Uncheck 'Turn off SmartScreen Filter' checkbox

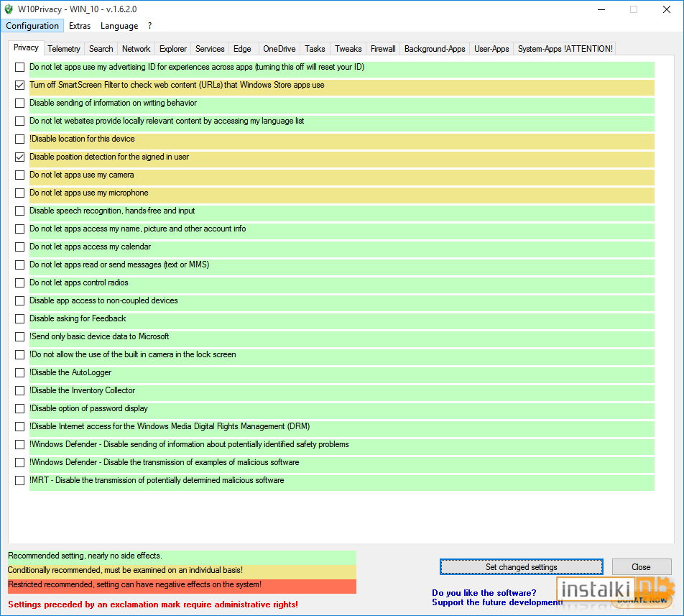point(19,85)
